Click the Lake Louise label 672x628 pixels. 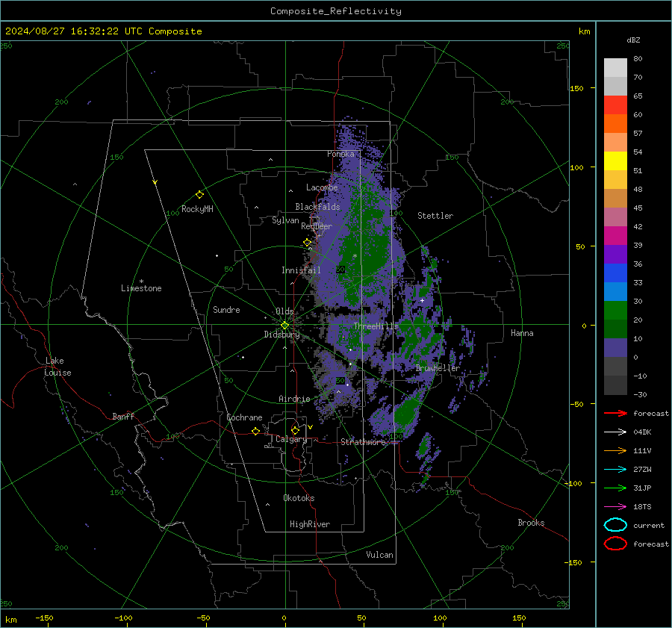pos(57,367)
